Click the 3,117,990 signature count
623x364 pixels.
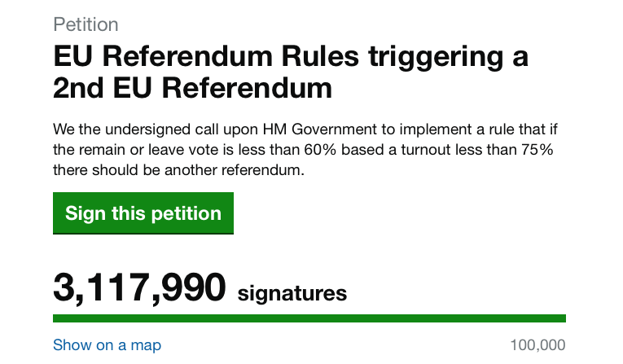[x=138, y=287]
